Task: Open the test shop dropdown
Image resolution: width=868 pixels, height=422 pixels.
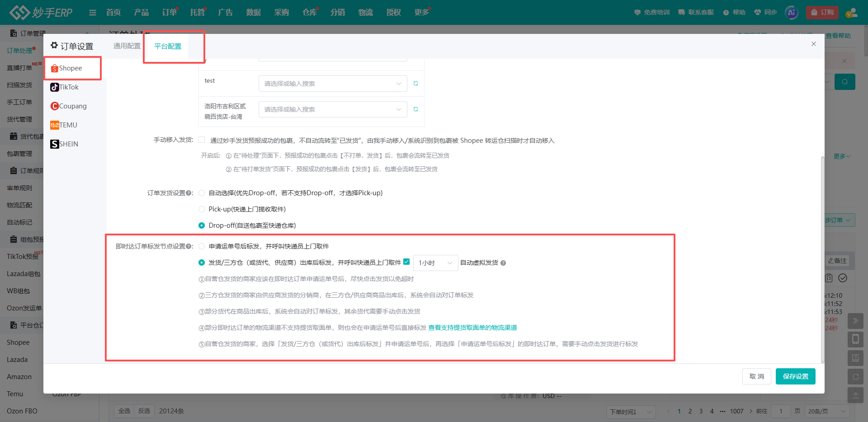Action: click(x=333, y=84)
